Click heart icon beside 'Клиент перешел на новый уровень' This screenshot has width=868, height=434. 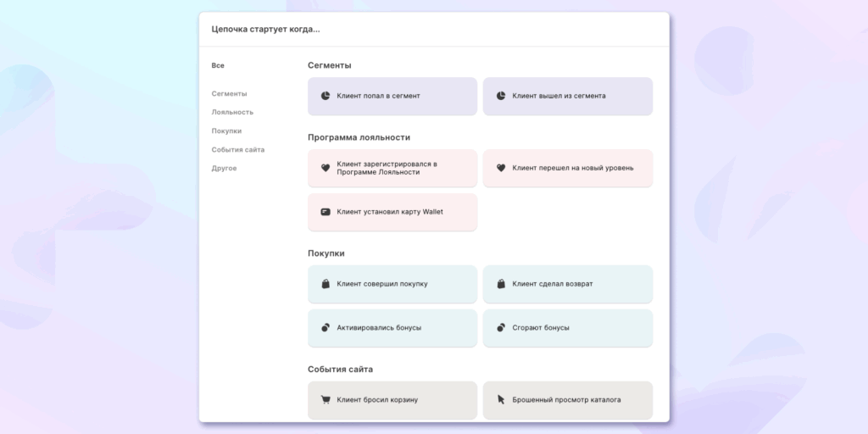coord(501,168)
